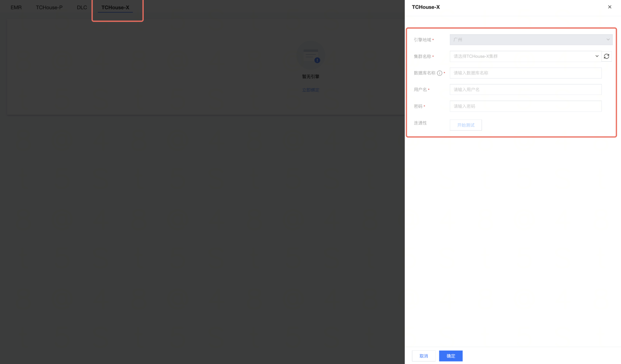The image size is (621, 364).
Task: Start the connectivity test with 开始测试
Action: (x=466, y=125)
